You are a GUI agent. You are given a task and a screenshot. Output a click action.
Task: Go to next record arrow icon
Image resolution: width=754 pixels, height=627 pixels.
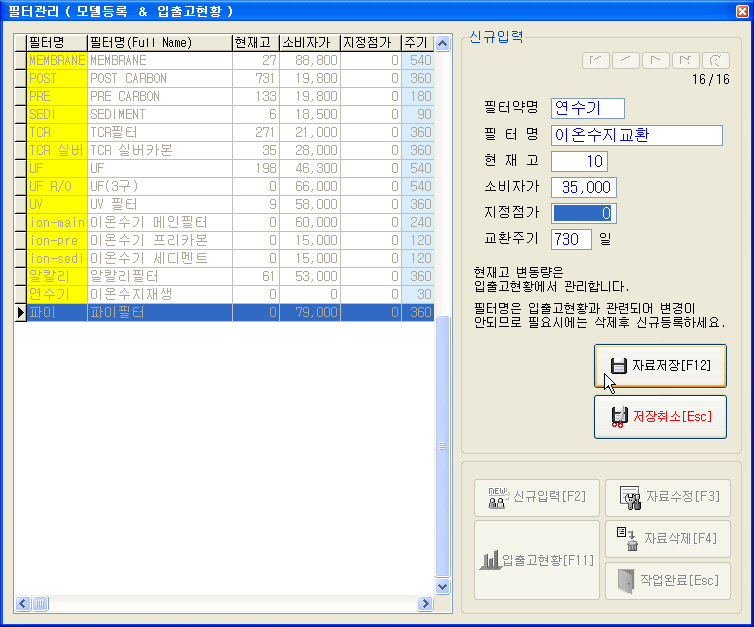point(655,60)
